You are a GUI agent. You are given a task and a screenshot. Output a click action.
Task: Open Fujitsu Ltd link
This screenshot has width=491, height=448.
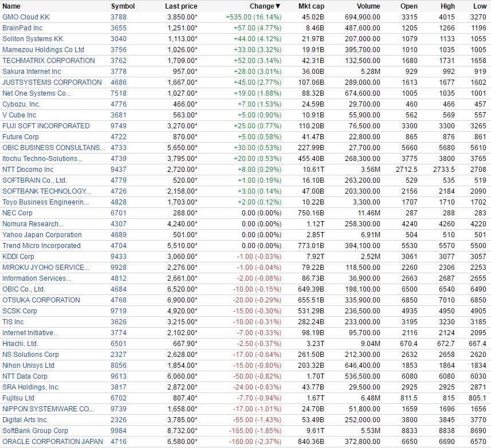(x=18, y=398)
